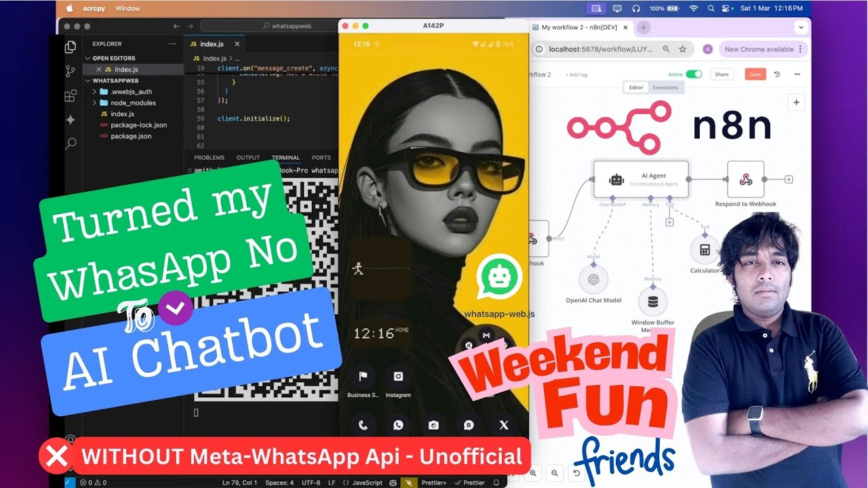
Task: Click the sparkle icon in VS Code activity bar
Action: tap(70, 120)
